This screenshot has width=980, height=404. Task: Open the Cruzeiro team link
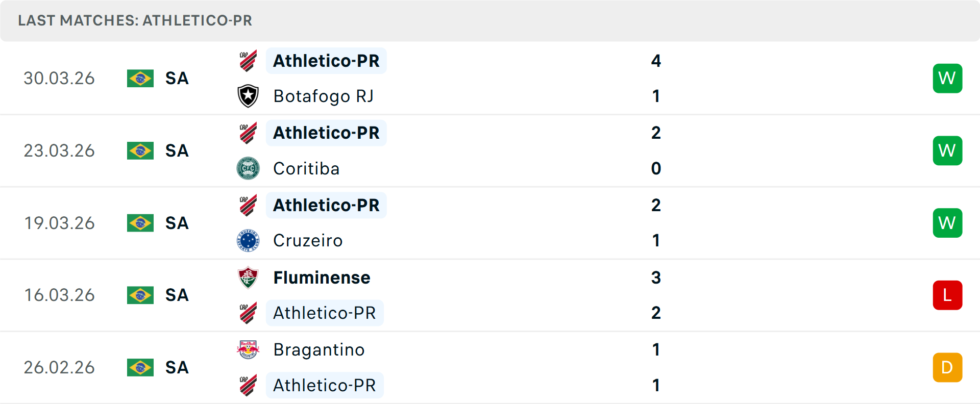308,241
